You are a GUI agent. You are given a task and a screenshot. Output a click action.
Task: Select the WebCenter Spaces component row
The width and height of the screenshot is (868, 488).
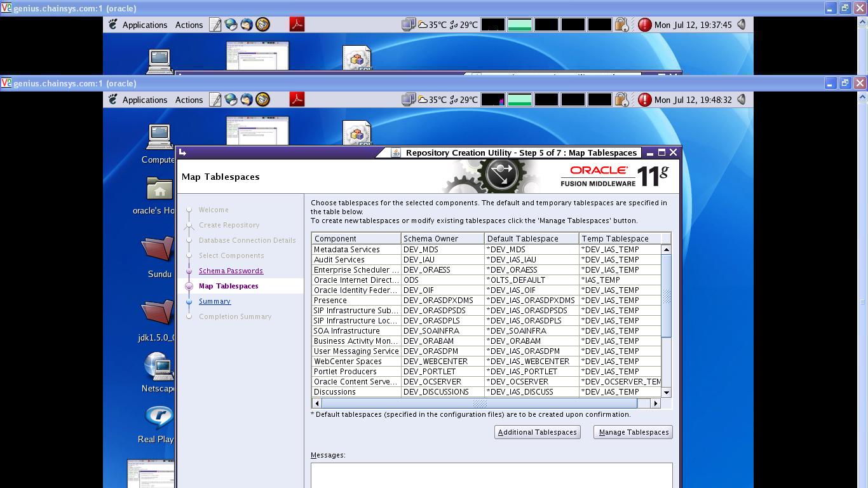[x=487, y=362]
